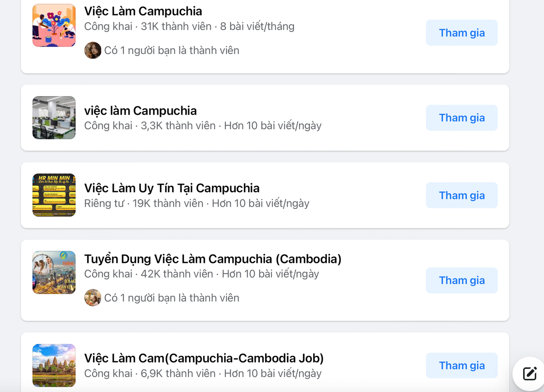The width and height of the screenshot is (544, 392).
Task: Open 'Việc Làm Cam(Campuchia-Cambodia Job)' group
Action: [204, 358]
